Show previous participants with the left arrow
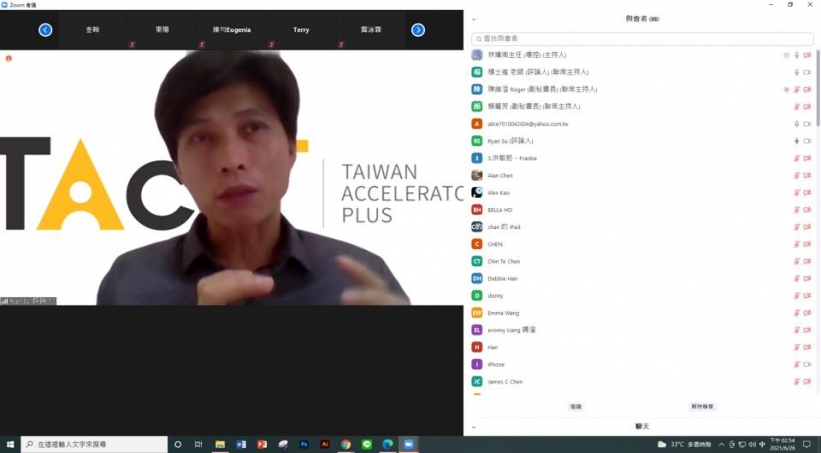Screen dimensions: 821x453 pos(45,30)
